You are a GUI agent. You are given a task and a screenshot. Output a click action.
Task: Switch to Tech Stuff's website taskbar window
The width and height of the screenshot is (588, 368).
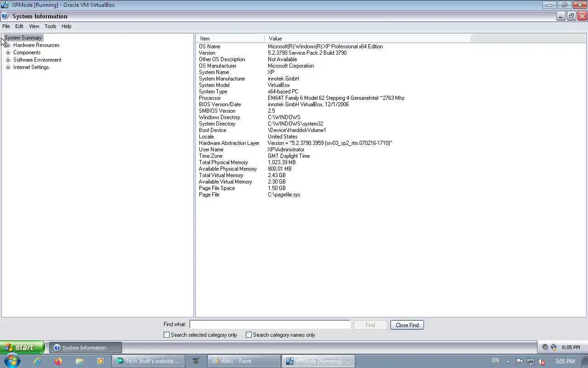[148, 361]
